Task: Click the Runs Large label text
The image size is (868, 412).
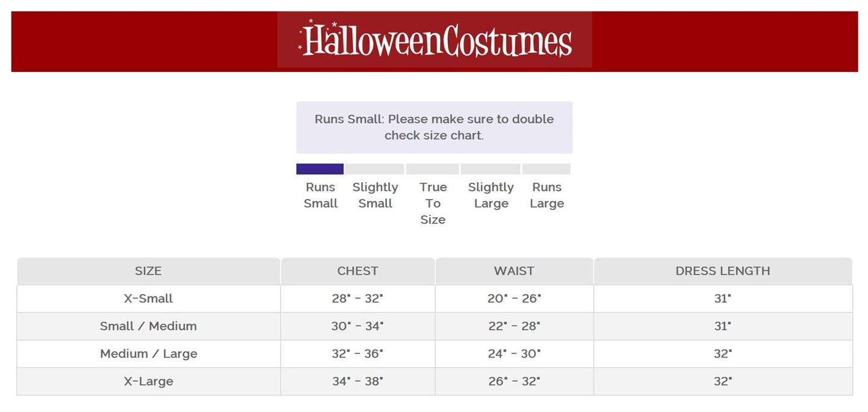Action: [x=547, y=195]
